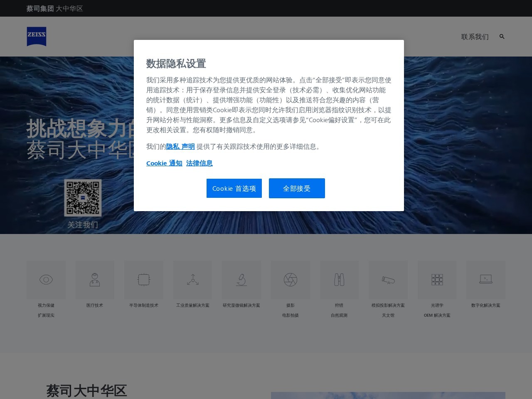Open the 隐私声明 link
The width and height of the screenshot is (532, 399).
[180, 146]
